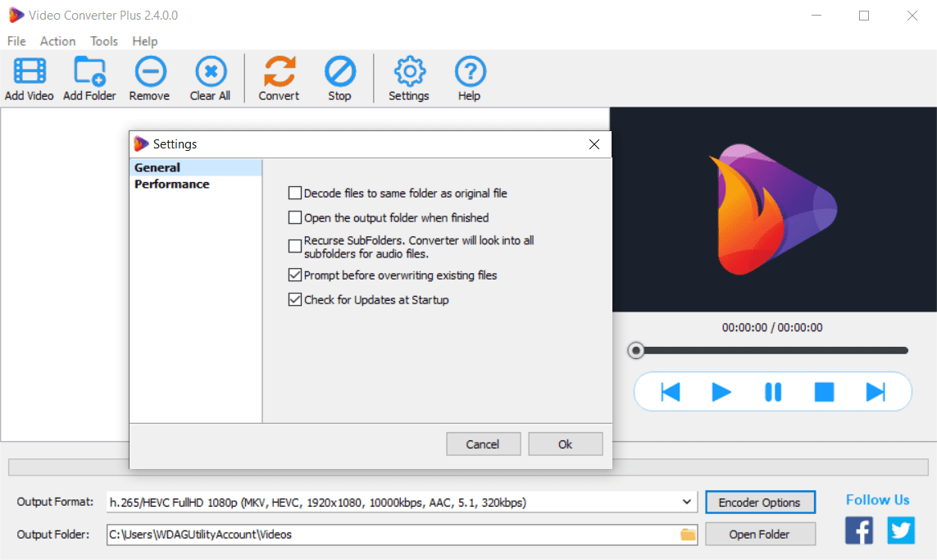Stop the video preview playback
The image size is (937, 560).
coord(824,392)
